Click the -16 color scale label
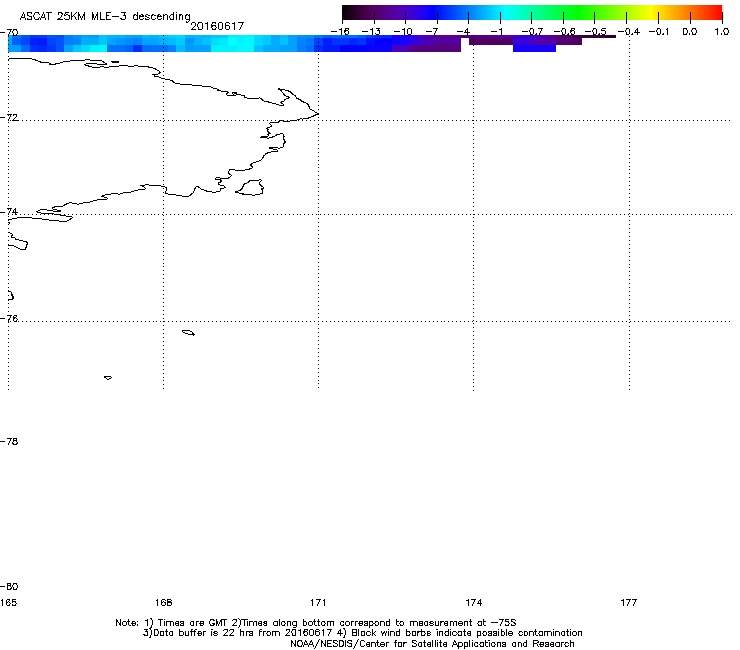 click(x=340, y=32)
